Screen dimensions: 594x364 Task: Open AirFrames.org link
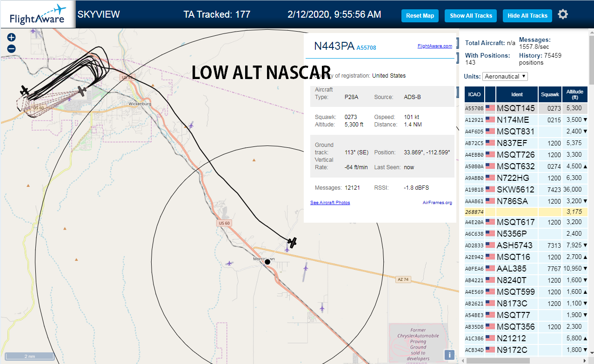click(437, 203)
